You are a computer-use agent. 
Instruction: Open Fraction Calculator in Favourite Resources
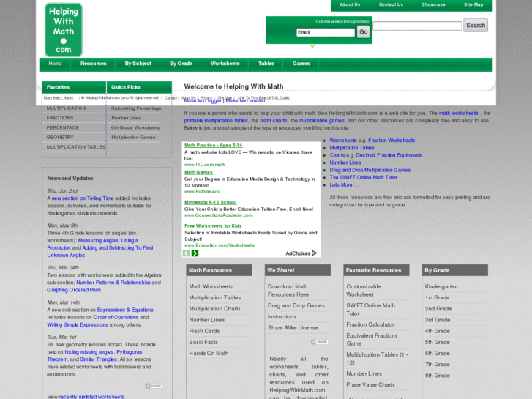click(x=370, y=324)
